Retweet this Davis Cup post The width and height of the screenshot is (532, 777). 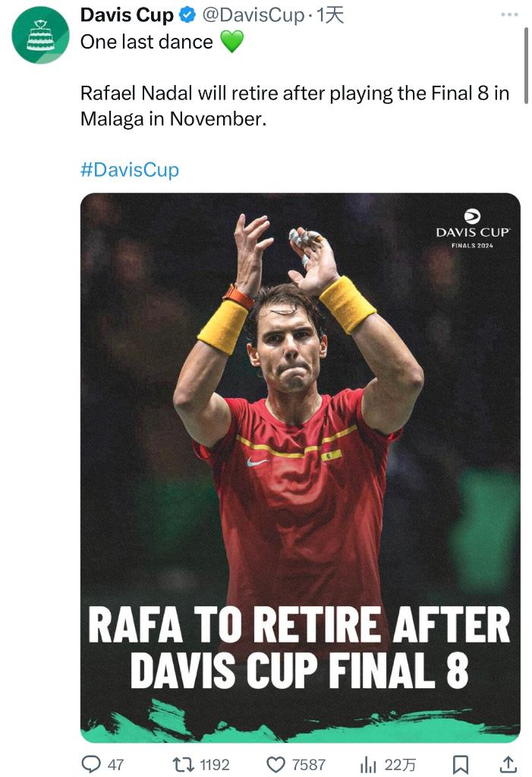point(183,764)
